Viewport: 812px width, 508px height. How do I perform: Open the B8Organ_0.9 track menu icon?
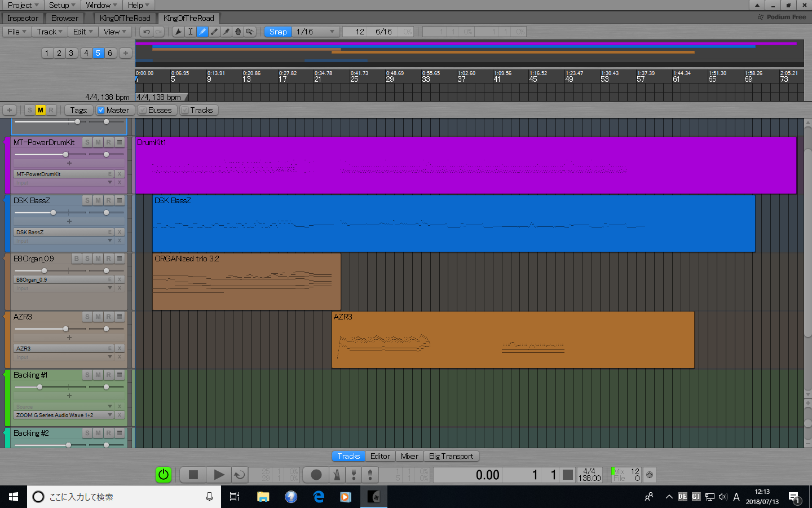tap(120, 259)
